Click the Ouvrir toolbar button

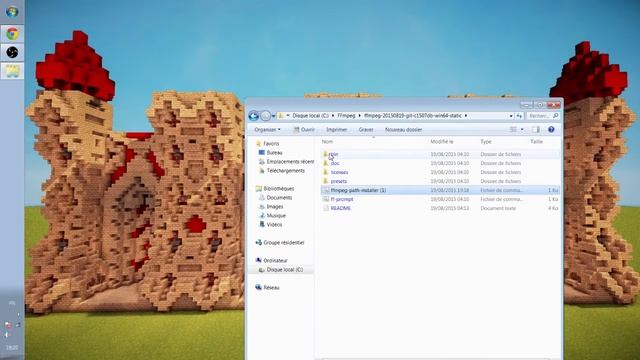[304, 129]
